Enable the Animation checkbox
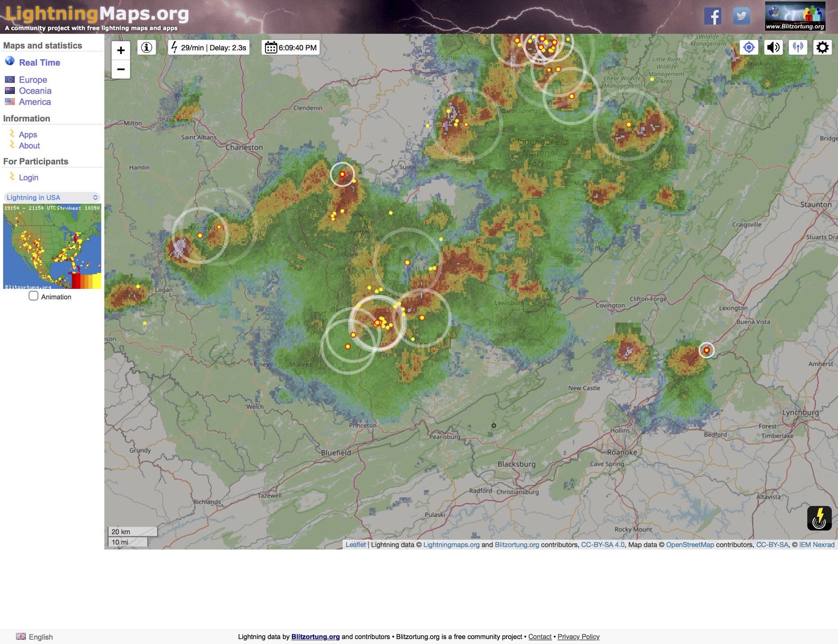 click(34, 296)
